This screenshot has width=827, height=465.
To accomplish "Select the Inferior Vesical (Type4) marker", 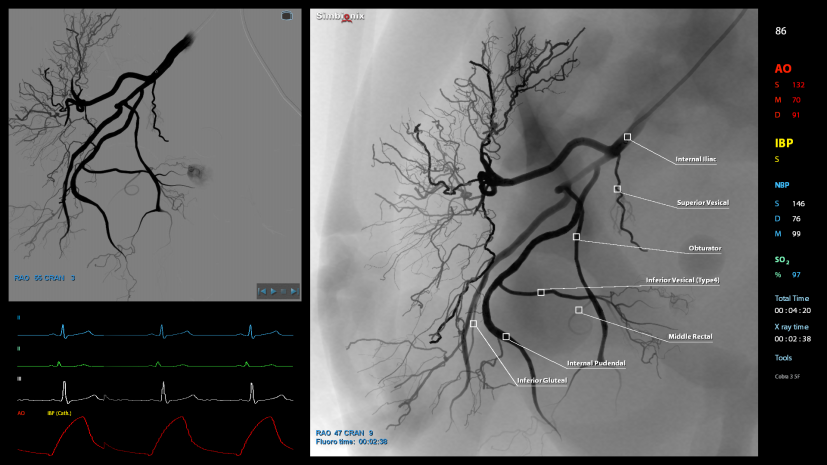I will [x=541, y=292].
